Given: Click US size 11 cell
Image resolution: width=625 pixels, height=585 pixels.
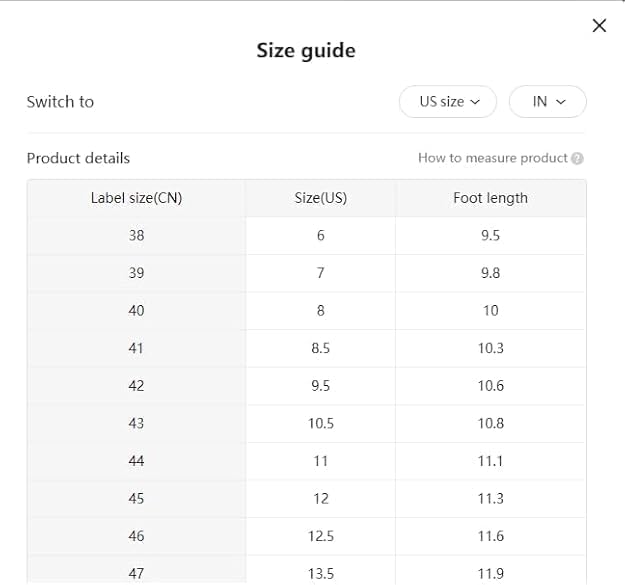Looking at the screenshot, I should click(x=320, y=461).
